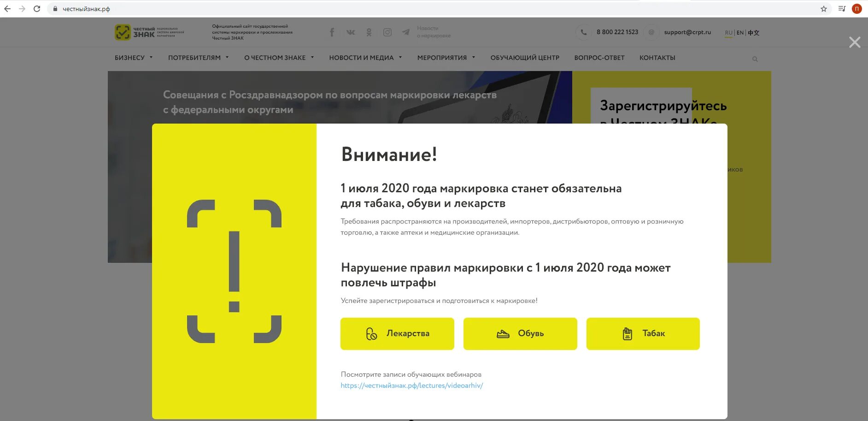868x421 pixels.
Task: Expand the БИЗНЕСУ menu
Action: pos(134,58)
